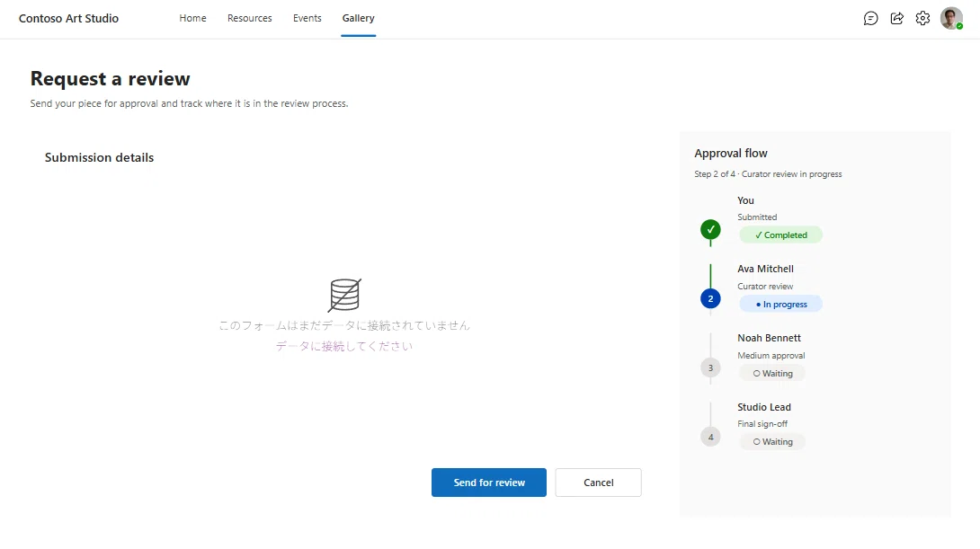
Task: Click the 'Approval flow' heading
Action: pos(731,153)
